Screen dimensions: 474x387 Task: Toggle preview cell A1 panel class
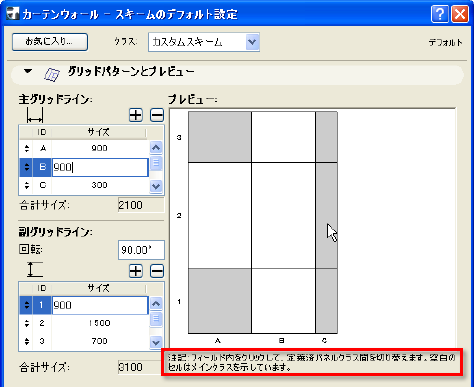tap(220, 301)
